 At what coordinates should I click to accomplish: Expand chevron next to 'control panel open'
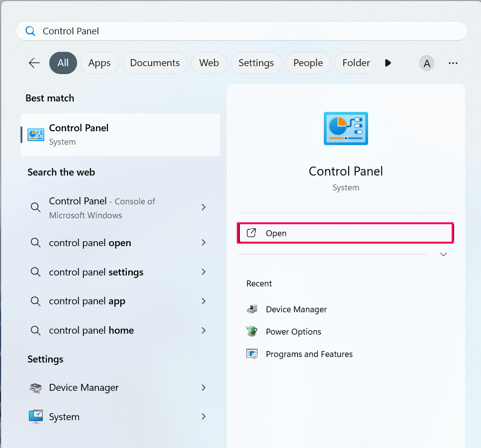point(203,243)
